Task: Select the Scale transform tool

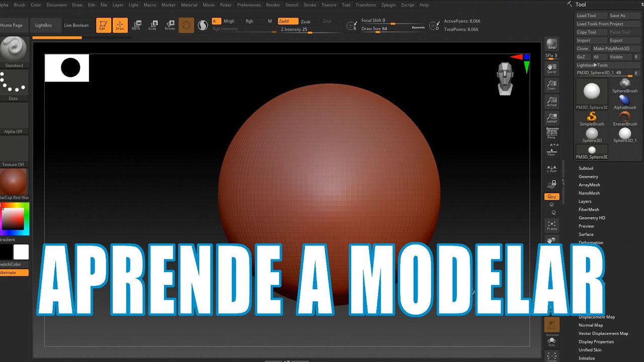Action: click(153, 25)
